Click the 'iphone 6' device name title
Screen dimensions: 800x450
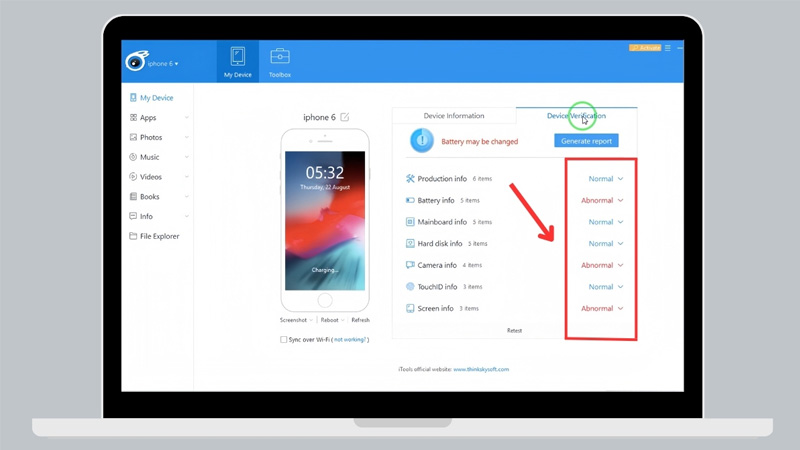pos(319,117)
